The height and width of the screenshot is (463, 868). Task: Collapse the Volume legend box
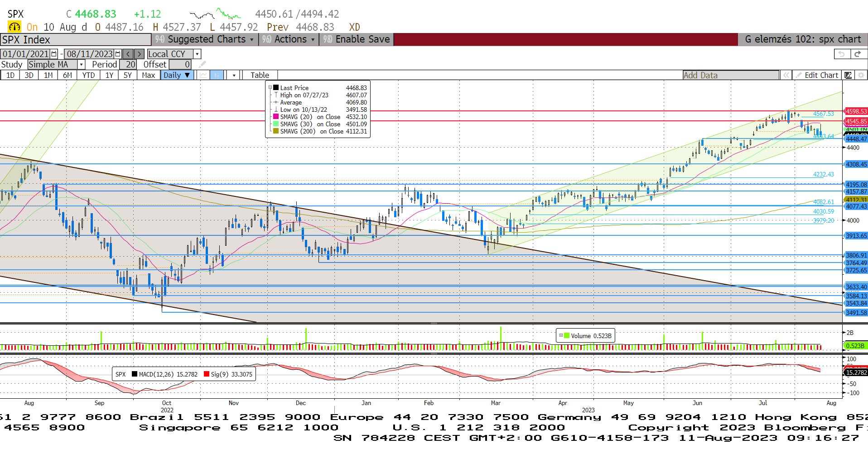(561, 335)
